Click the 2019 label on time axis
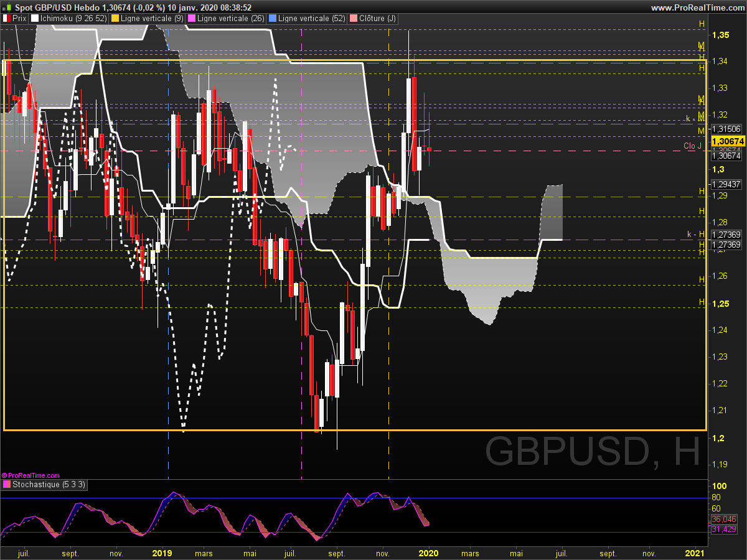Image resolution: width=747 pixels, height=560 pixels. click(x=162, y=553)
